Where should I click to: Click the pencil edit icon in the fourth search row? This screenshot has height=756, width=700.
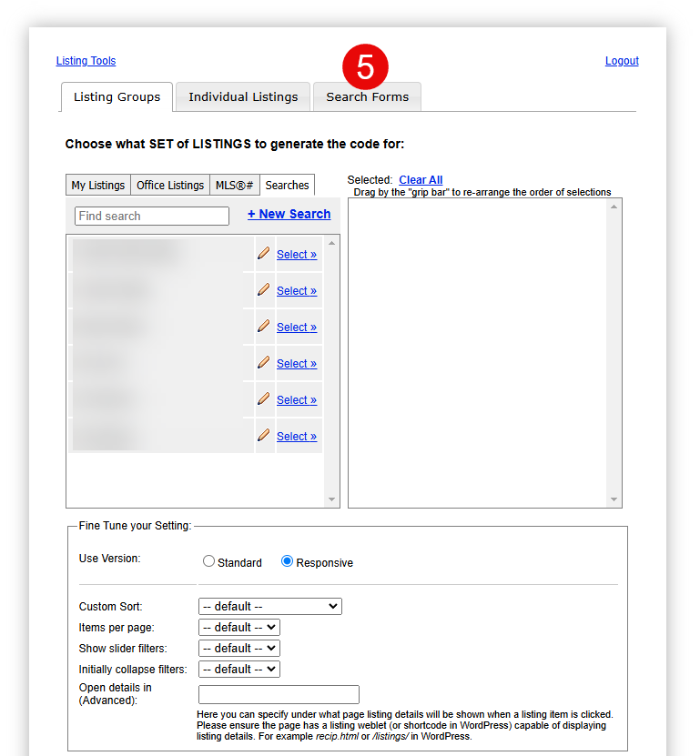(263, 362)
